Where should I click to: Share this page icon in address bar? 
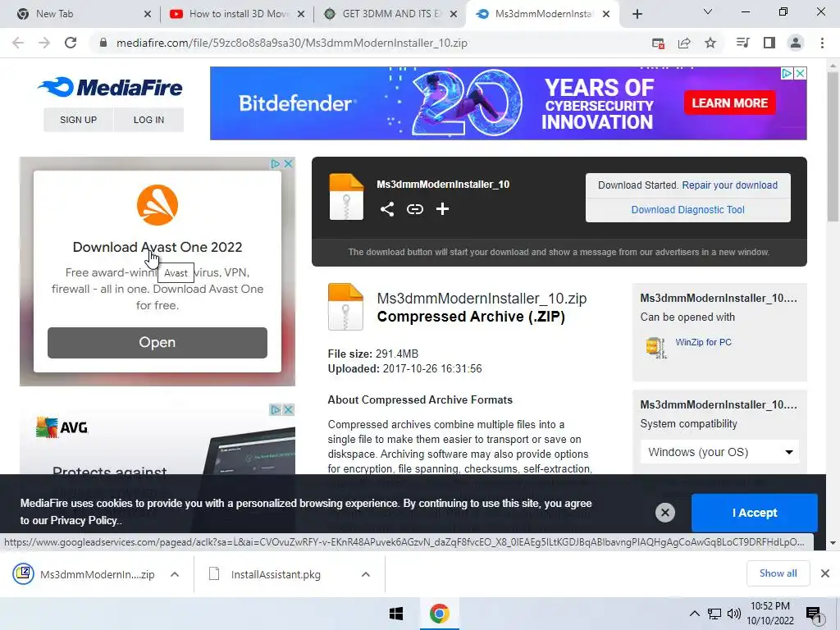(x=684, y=43)
